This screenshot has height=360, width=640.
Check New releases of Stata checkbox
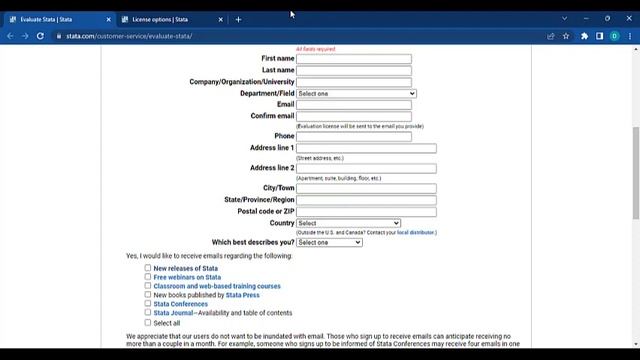pos(147,268)
